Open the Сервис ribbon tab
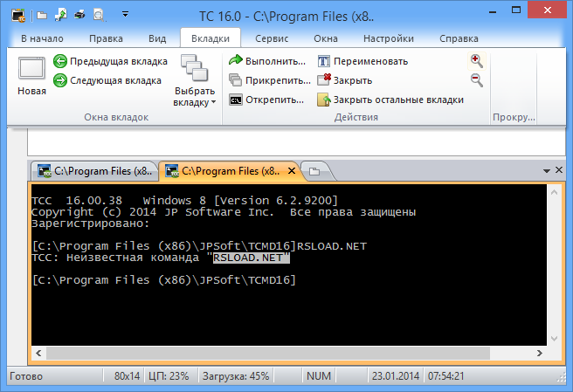 tap(272, 38)
